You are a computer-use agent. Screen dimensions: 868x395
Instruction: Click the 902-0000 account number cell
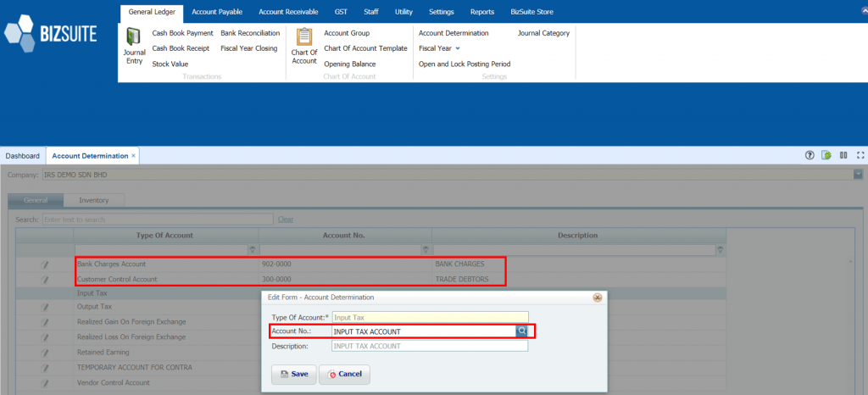345,264
